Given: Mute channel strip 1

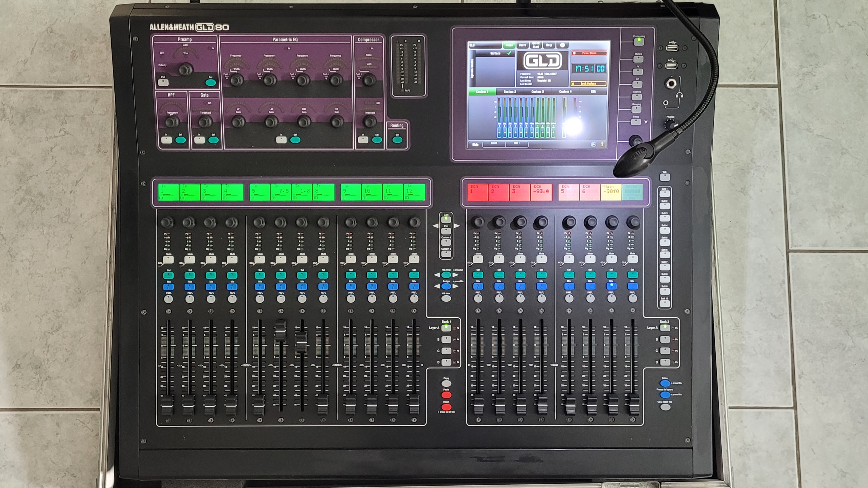Looking at the screenshot, I should [168, 260].
